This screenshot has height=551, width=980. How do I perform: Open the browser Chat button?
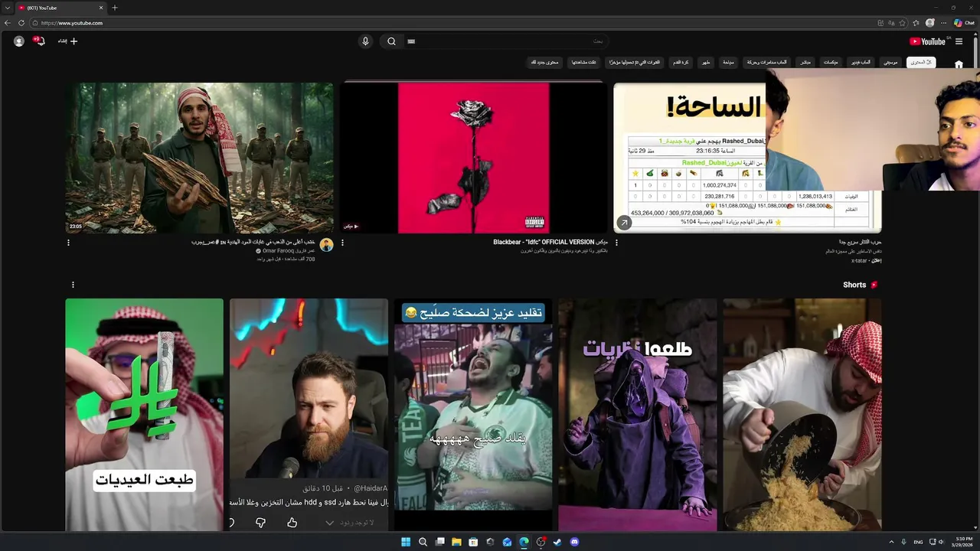pyautogui.click(x=964, y=23)
